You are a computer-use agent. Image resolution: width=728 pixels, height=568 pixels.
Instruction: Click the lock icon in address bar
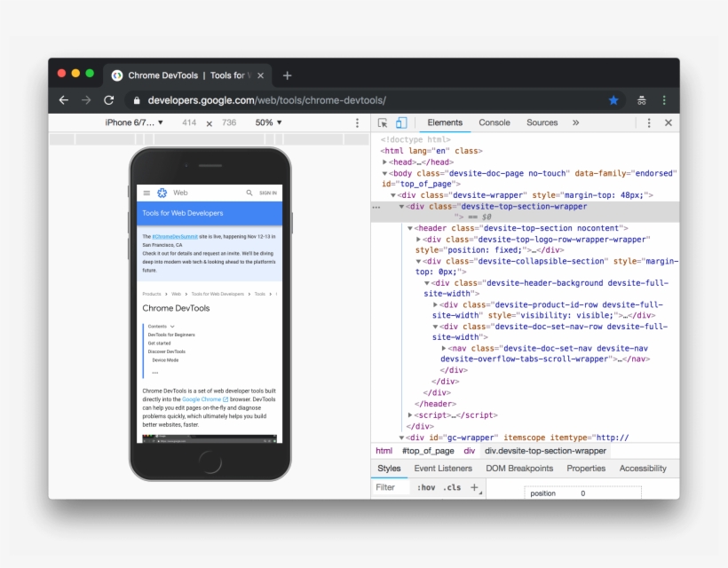click(x=137, y=100)
